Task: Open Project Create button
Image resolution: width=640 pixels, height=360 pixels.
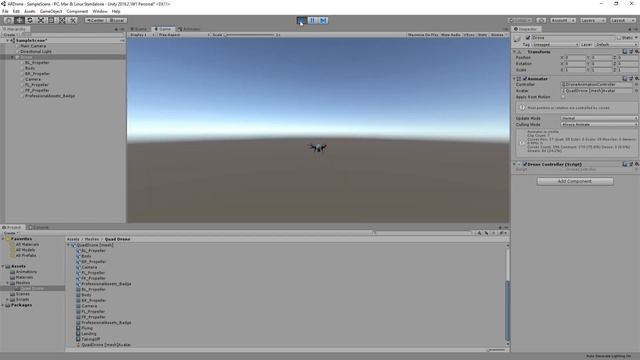Action: pos(11,233)
